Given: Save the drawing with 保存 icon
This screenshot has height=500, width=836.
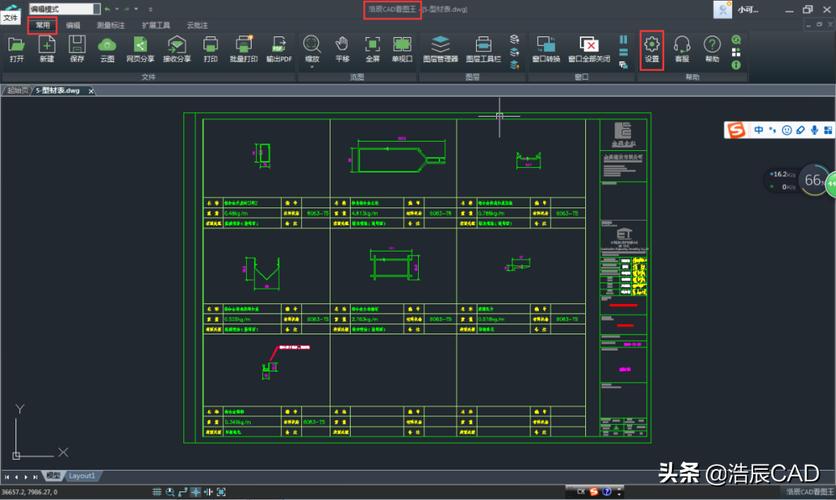Looking at the screenshot, I should 77,48.
